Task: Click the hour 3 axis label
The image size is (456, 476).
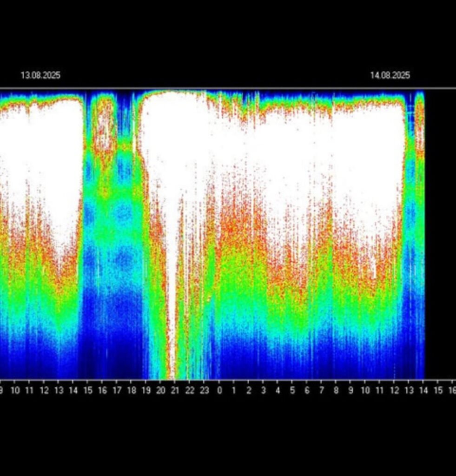Action: point(263,390)
